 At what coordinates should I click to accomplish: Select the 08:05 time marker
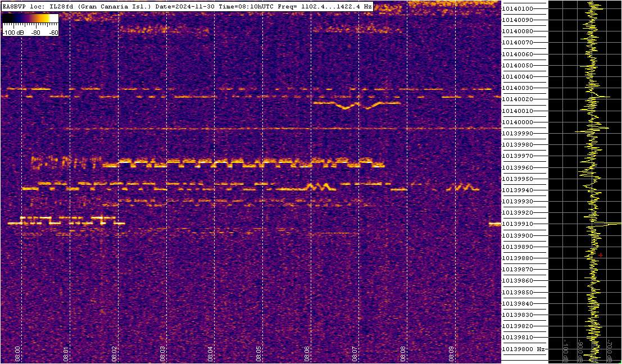(x=258, y=353)
